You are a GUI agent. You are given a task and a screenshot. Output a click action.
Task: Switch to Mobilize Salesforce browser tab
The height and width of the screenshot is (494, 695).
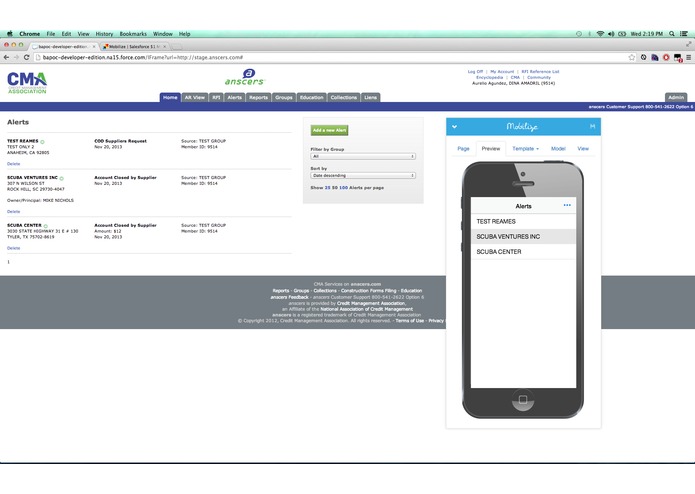(x=134, y=47)
